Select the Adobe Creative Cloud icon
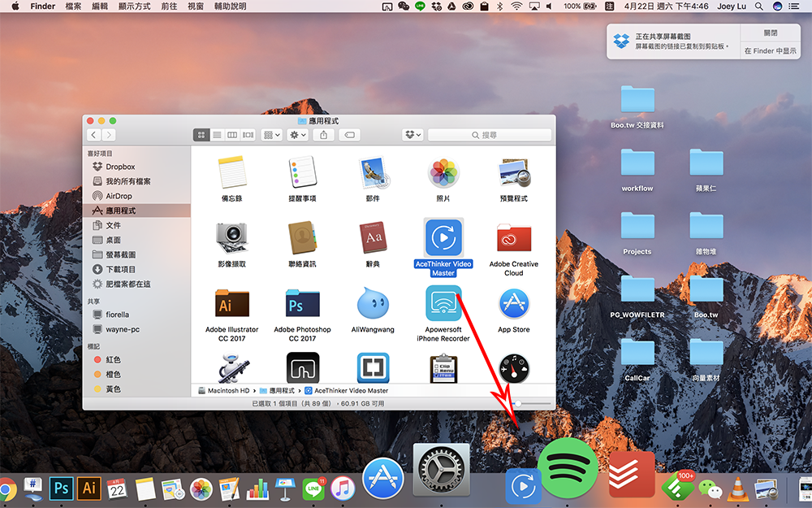This screenshot has width=812, height=508. [x=514, y=238]
